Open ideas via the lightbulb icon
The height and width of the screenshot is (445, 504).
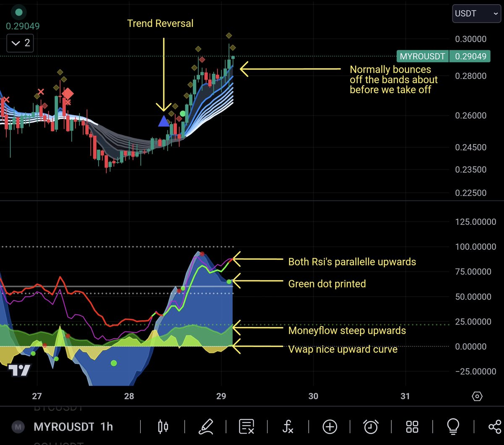tap(453, 427)
